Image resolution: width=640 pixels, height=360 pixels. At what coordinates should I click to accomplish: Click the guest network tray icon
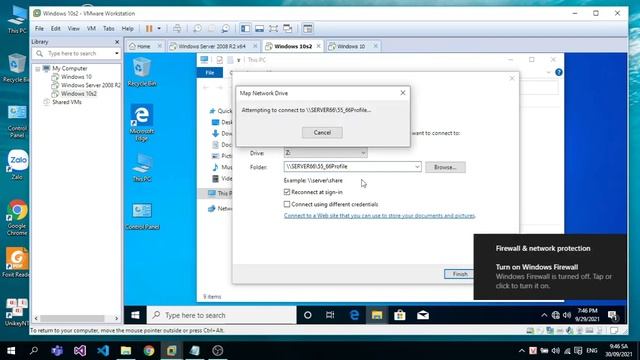click(556, 315)
